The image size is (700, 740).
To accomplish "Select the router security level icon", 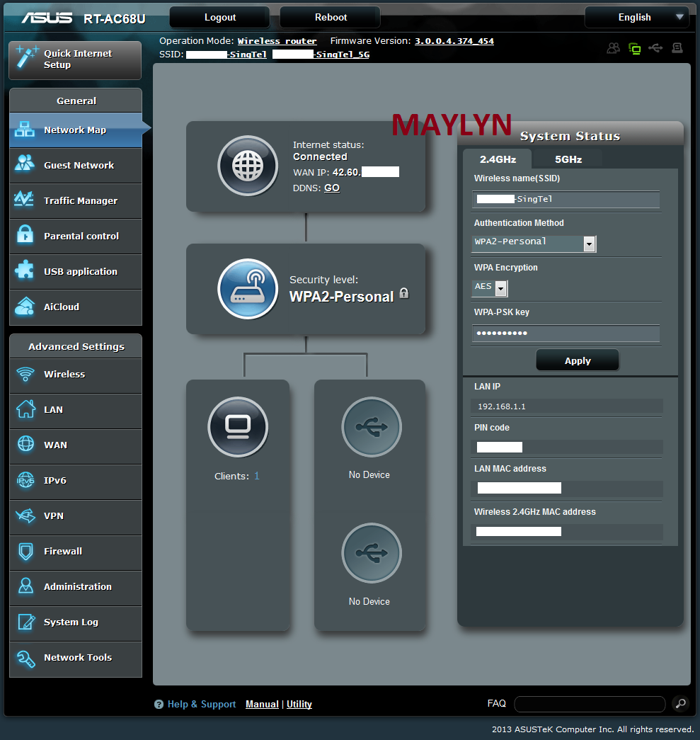I will [x=248, y=289].
